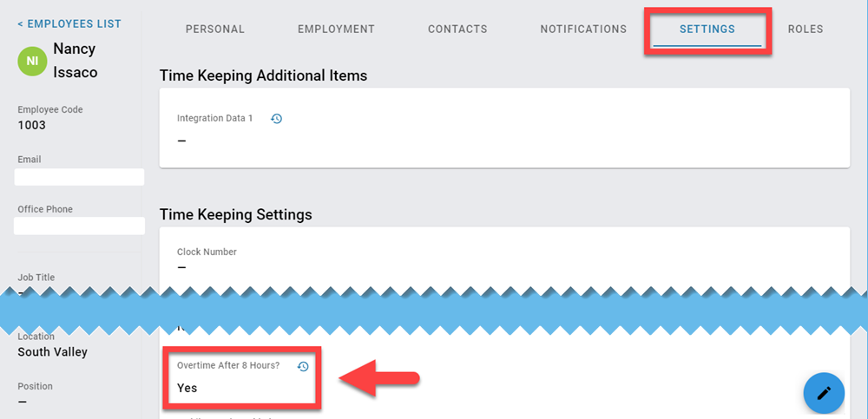Select the Contacts tab
This screenshot has height=419, width=868.
click(x=457, y=29)
